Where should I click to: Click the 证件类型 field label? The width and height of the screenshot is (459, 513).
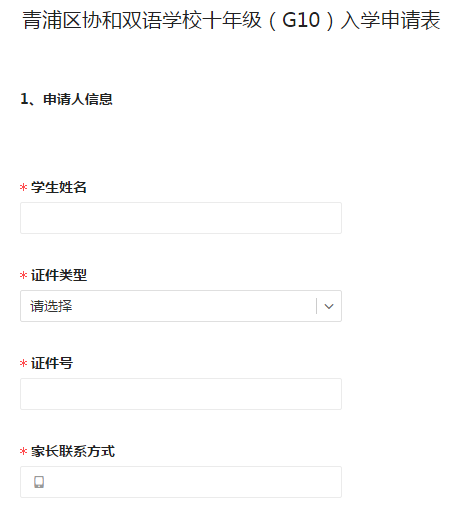(x=59, y=275)
